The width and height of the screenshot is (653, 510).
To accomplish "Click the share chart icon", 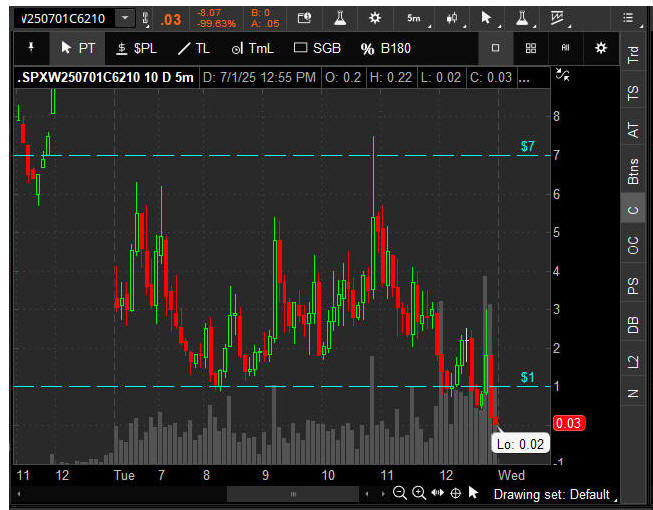I will pos(304,18).
